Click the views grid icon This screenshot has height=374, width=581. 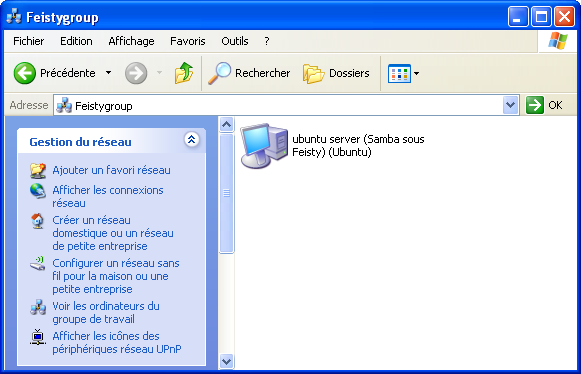point(399,73)
